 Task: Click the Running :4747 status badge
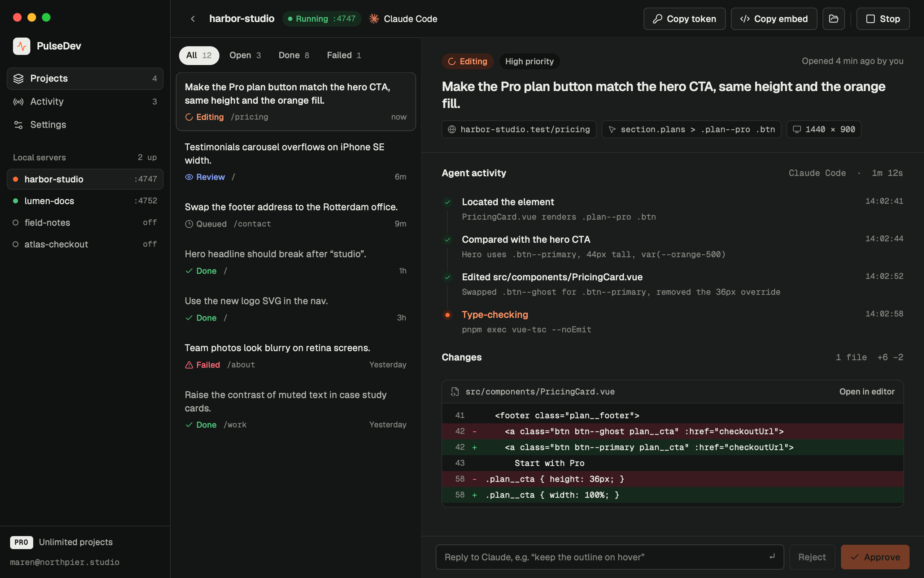(x=322, y=19)
